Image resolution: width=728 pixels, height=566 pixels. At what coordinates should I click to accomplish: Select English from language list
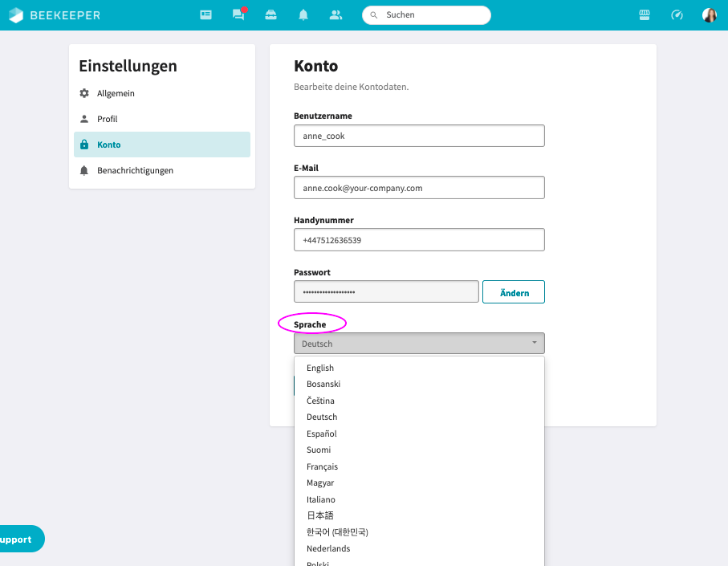click(x=320, y=368)
